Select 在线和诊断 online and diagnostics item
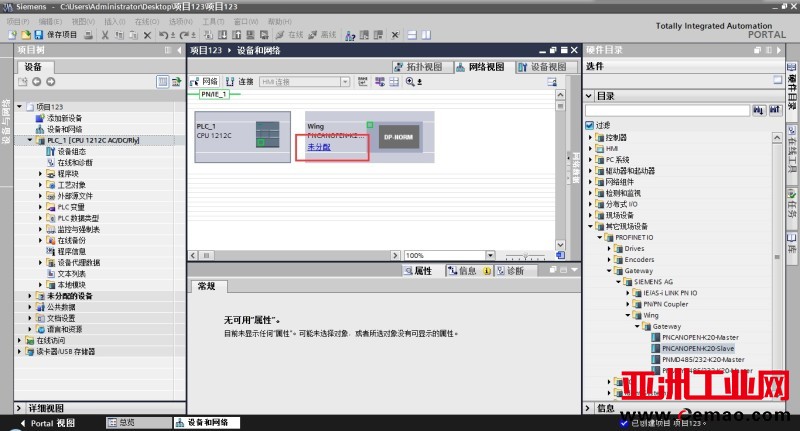800x431 pixels. [75, 163]
